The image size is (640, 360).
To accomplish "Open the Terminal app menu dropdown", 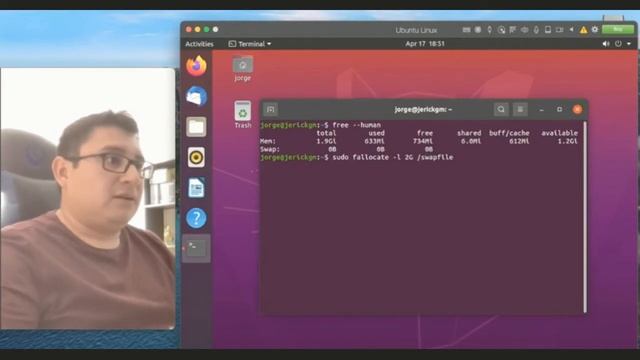I will 250,44.
